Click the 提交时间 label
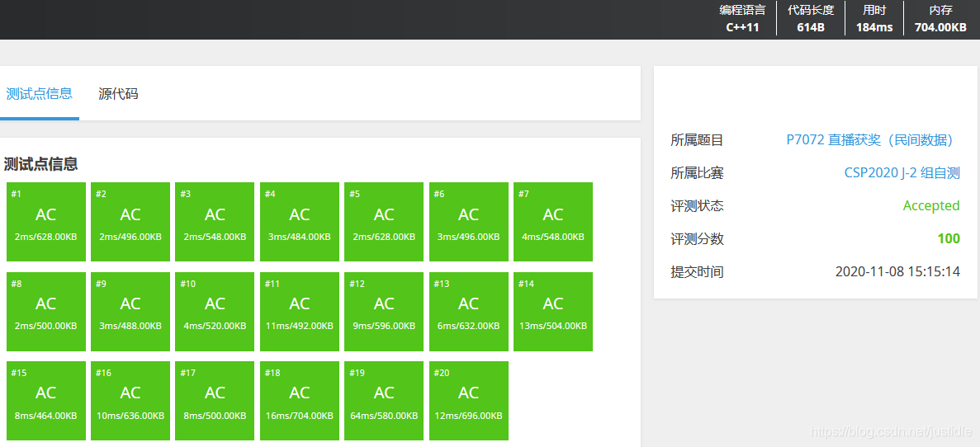The width and height of the screenshot is (980, 447). click(697, 271)
